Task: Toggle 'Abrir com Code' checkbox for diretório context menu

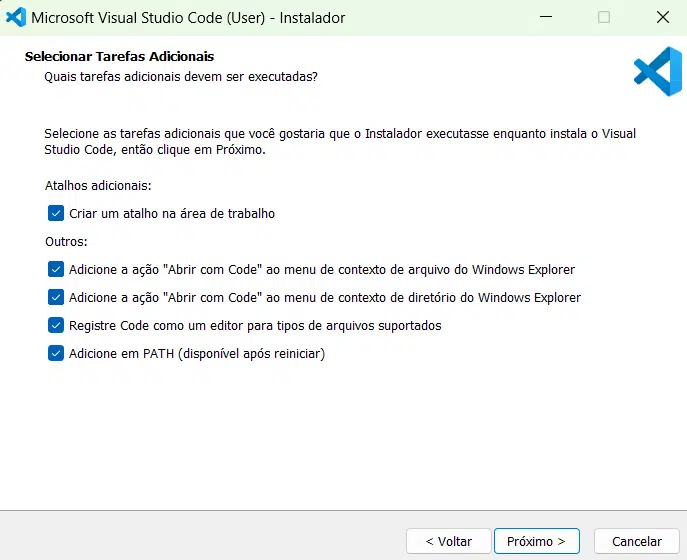Action: click(x=56, y=297)
